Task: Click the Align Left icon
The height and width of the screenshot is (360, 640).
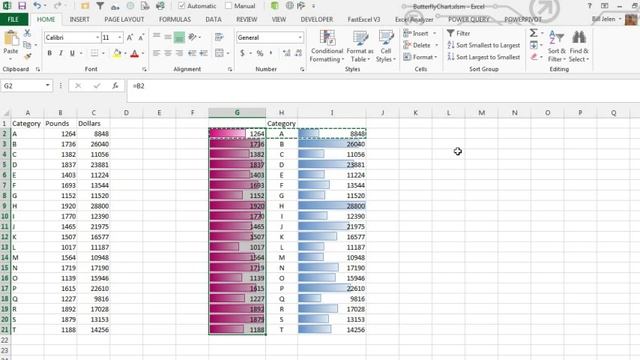Action: 156,53
